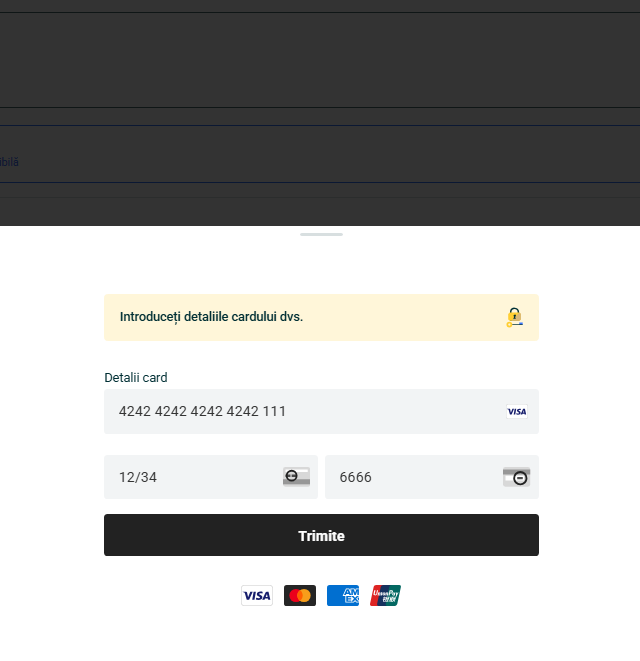Focus the card number field with 4242 digits

[x=300, y=411]
